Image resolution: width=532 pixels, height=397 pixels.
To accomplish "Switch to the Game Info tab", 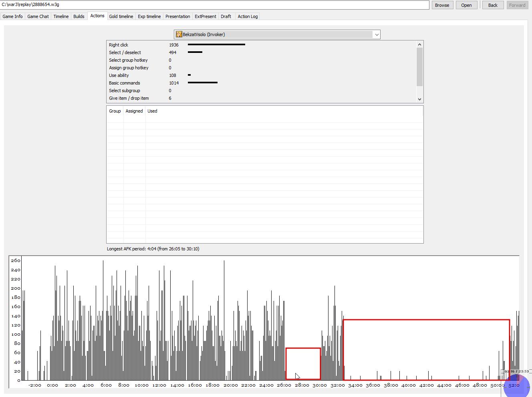I will 12,16.
